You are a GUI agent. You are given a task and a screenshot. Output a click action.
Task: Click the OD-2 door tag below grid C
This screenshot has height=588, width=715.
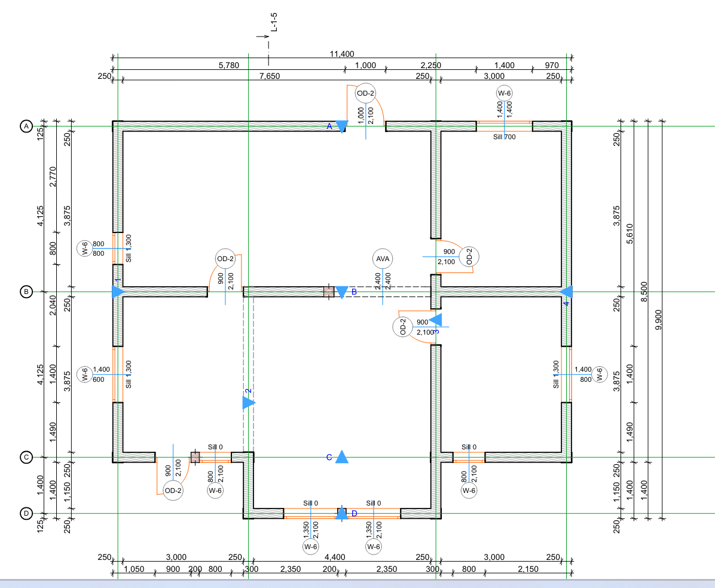pos(173,491)
